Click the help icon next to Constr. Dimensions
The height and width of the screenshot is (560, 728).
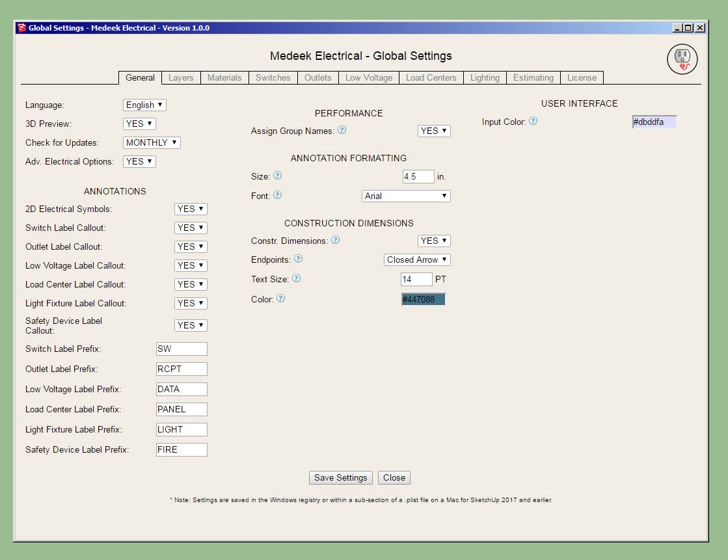[335, 240]
